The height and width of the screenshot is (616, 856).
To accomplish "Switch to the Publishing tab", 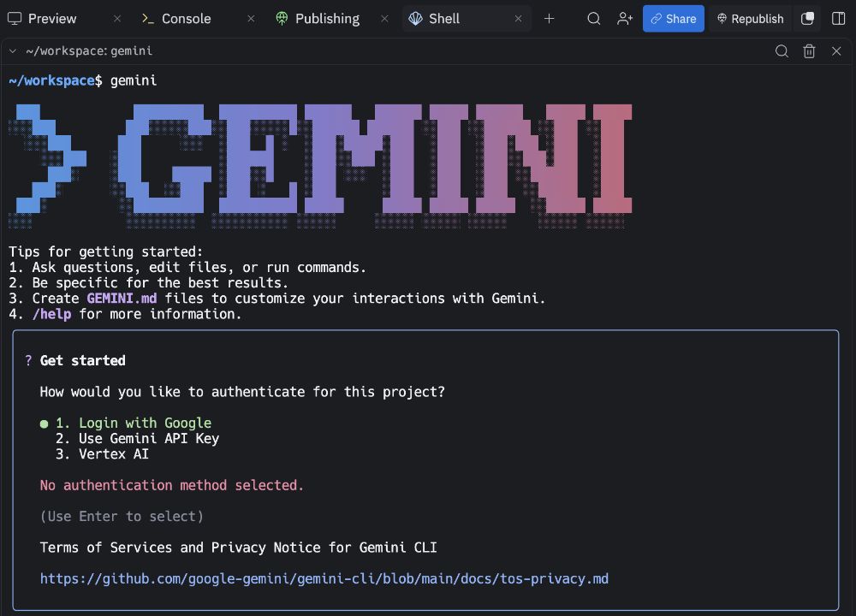I will pyautogui.click(x=326, y=19).
